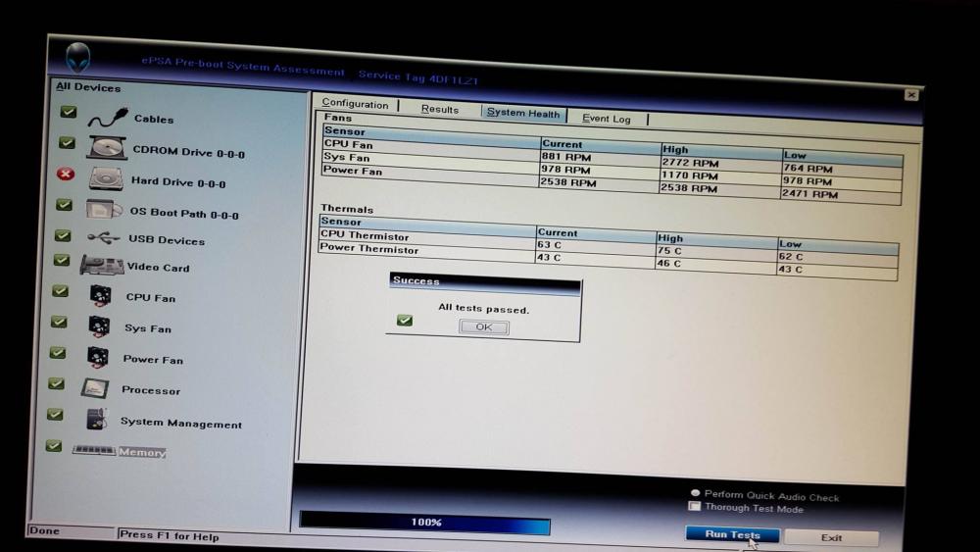Click the System Management icon
Image resolution: width=980 pixels, height=552 pixels.
96,420
